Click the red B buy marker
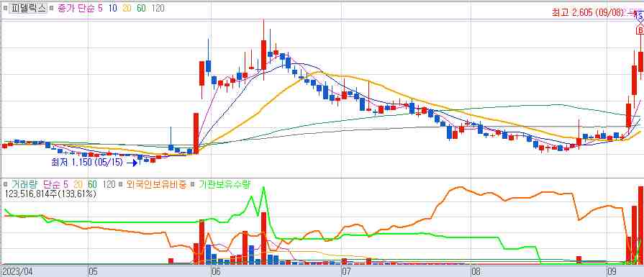This screenshot has width=644, height=277. tap(640, 30)
